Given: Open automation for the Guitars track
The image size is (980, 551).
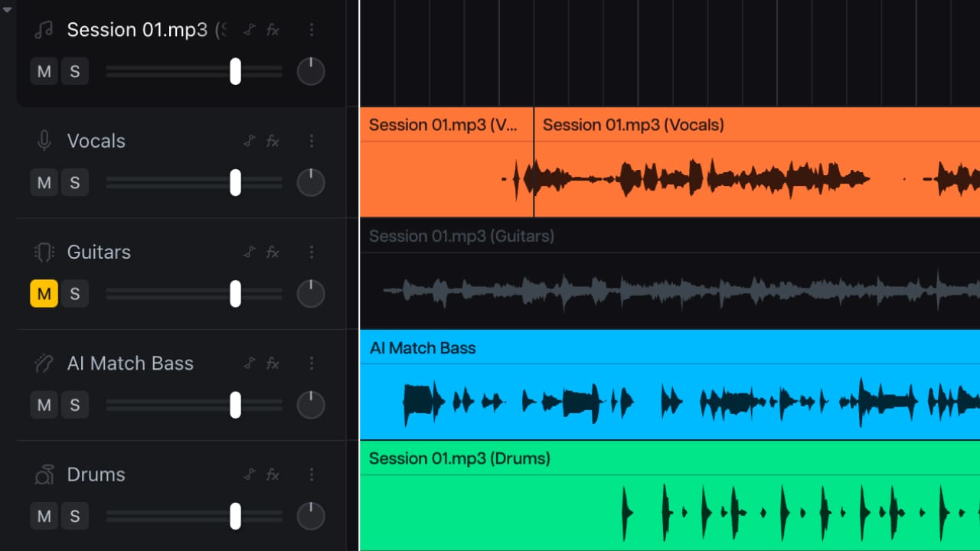Looking at the screenshot, I should (x=249, y=252).
